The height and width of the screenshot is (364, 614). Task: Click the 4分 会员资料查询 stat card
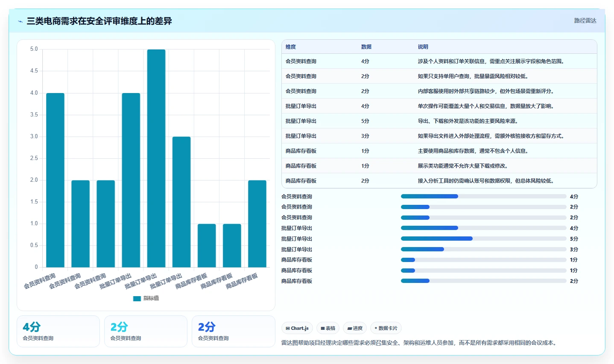58,331
